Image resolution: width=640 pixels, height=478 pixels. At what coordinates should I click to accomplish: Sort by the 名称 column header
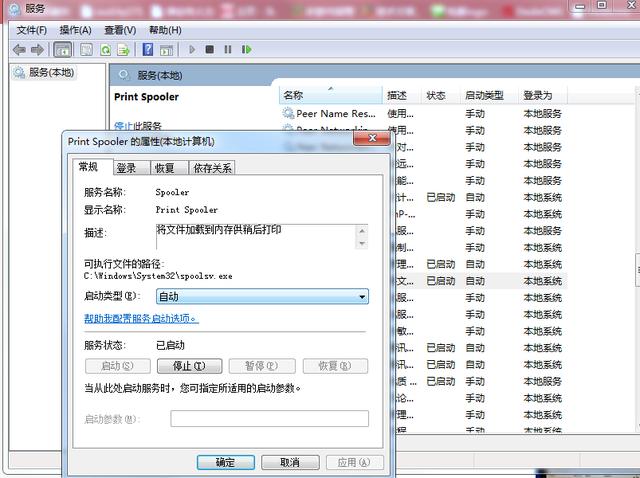[x=331, y=96]
